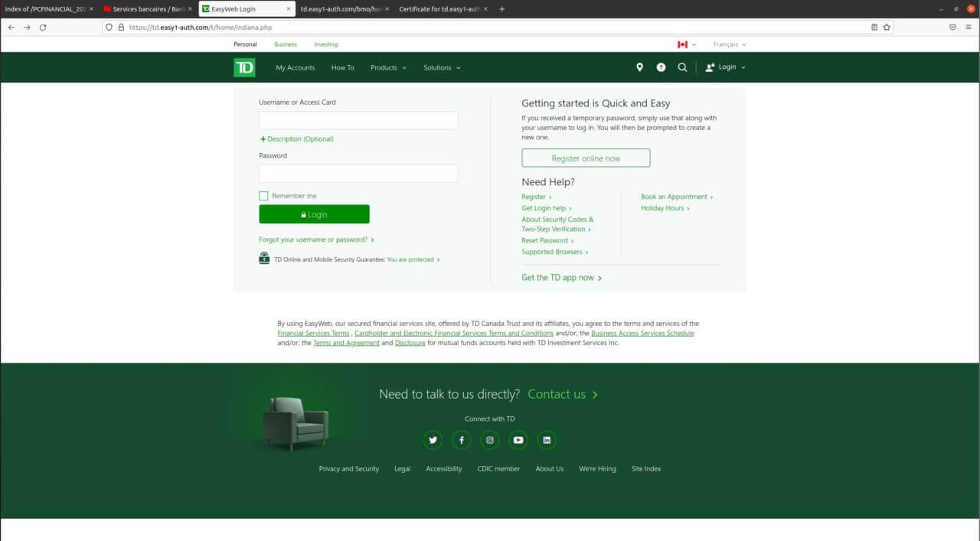Expand Description (Optional) field
Screen dimensions: 980x541
tap(297, 139)
